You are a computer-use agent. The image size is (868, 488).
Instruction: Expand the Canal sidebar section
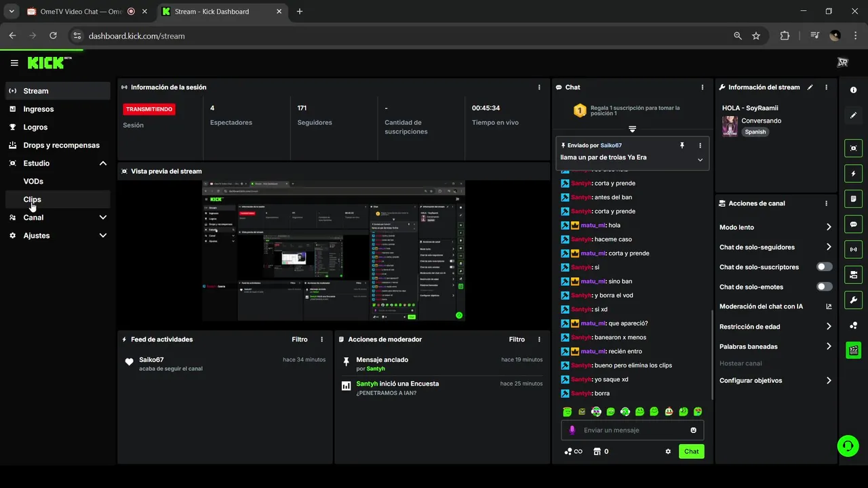pyautogui.click(x=103, y=218)
